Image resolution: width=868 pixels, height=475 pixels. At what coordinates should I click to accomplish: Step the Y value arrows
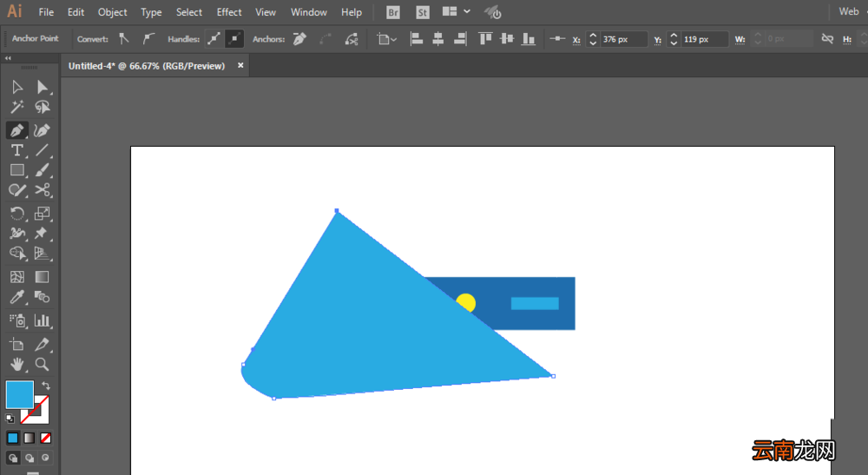pos(674,39)
